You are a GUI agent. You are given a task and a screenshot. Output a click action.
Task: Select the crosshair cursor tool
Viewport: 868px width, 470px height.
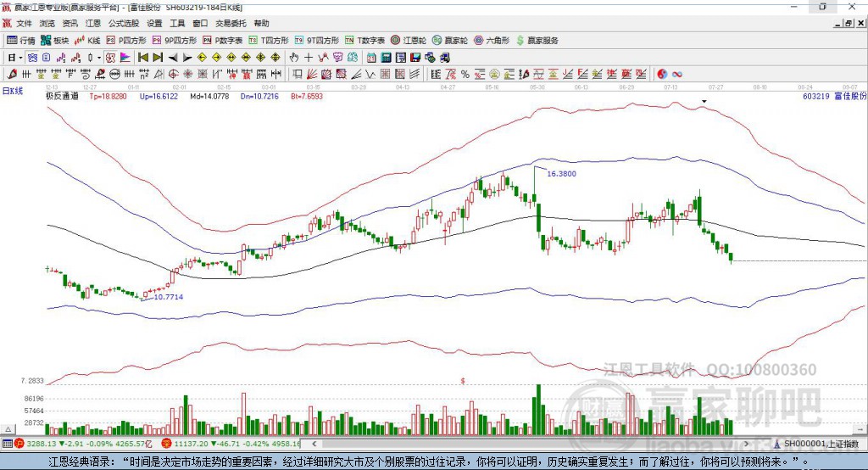[x=309, y=58]
